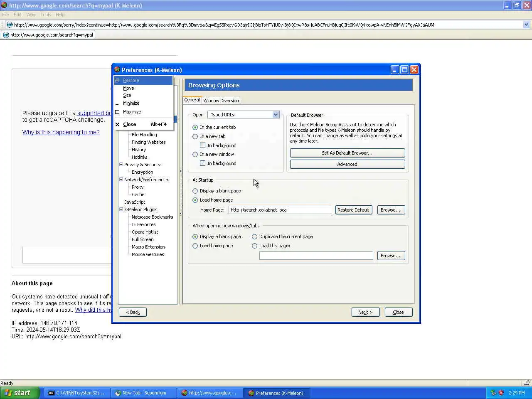
Task: Select Hotlinks in preferences tree
Action: [x=139, y=157]
